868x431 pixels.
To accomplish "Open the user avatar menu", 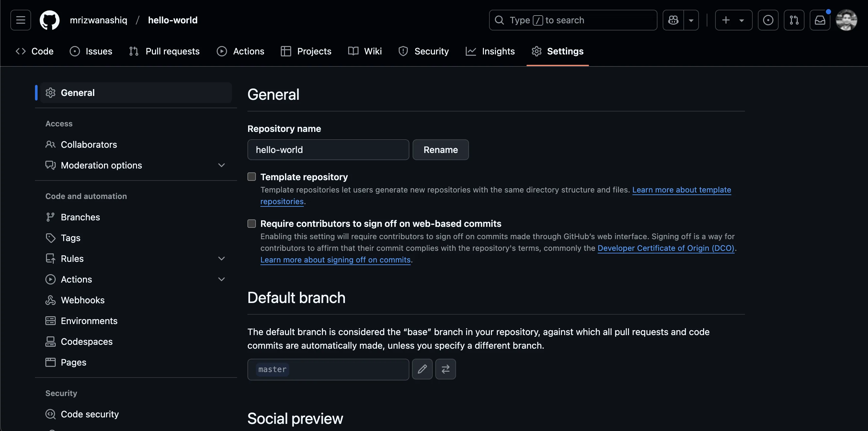I will pos(846,20).
